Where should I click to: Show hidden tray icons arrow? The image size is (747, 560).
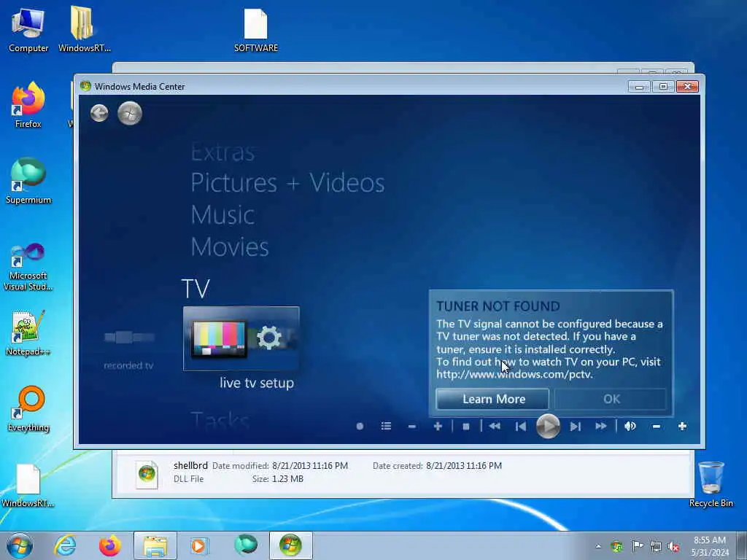click(x=598, y=546)
